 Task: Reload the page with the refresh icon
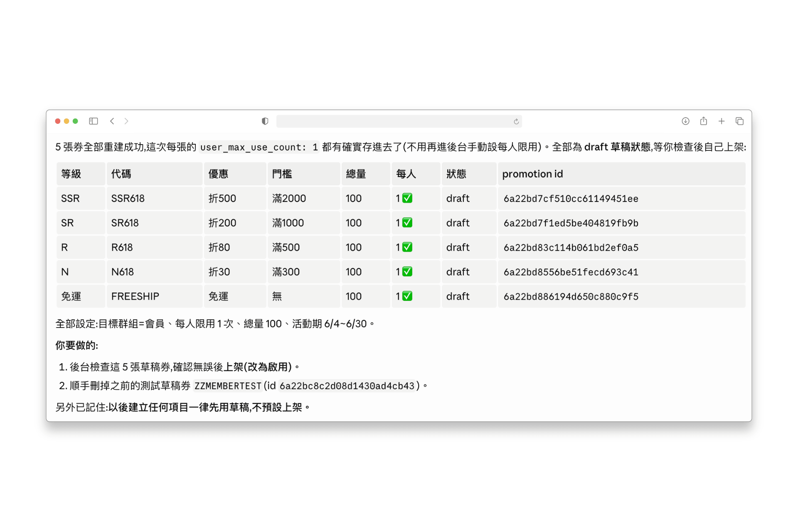pyautogui.click(x=516, y=121)
